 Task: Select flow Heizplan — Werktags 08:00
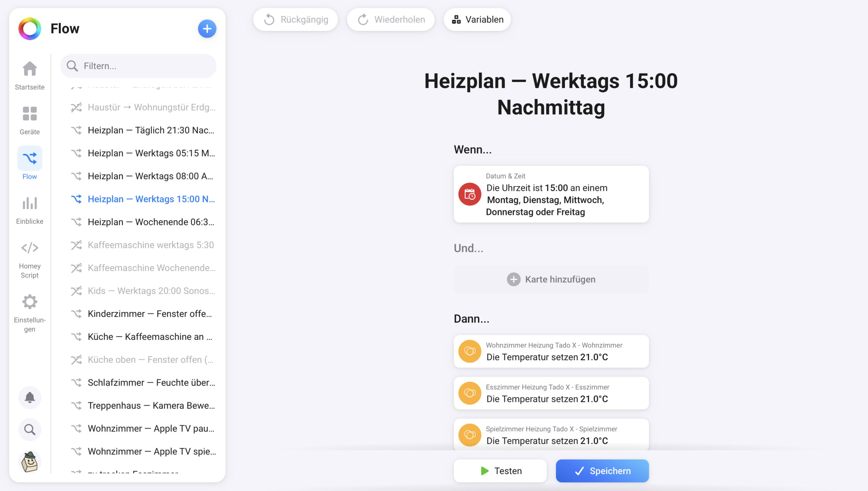(143, 176)
